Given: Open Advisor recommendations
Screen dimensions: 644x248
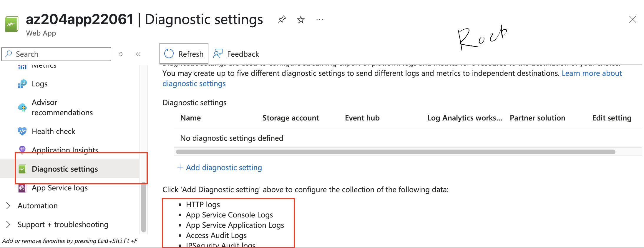Looking at the screenshot, I should (x=62, y=107).
